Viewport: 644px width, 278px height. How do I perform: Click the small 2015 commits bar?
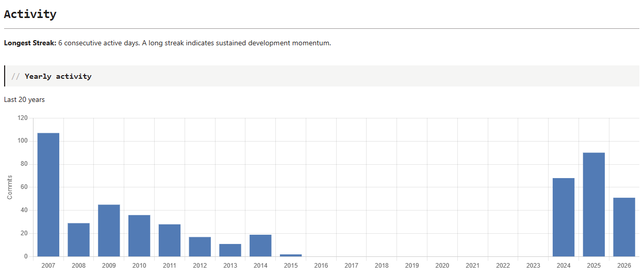point(291,255)
